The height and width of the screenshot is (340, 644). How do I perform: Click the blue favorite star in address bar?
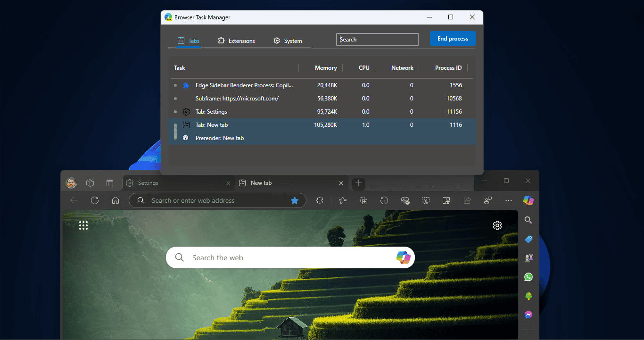(x=295, y=200)
